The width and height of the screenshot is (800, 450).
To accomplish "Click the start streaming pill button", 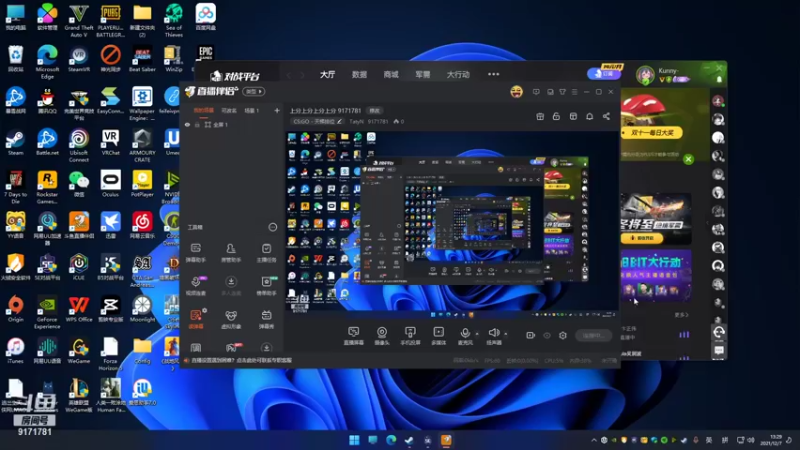I will [593, 335].
